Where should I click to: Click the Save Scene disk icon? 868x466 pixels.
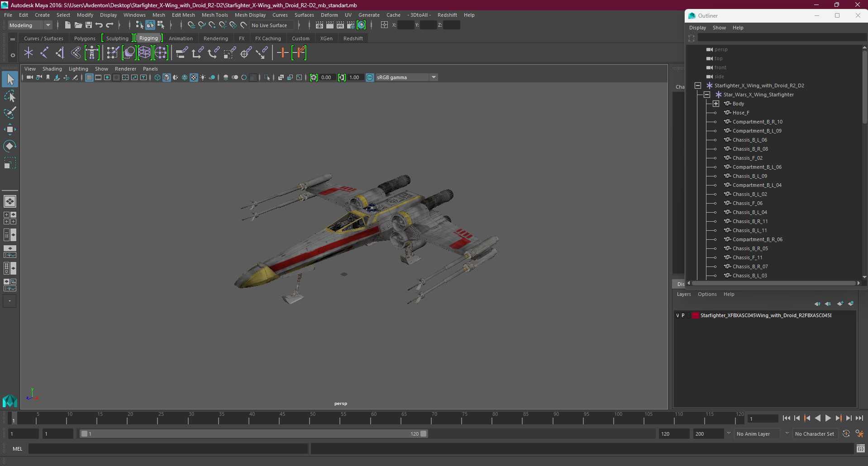89,25
